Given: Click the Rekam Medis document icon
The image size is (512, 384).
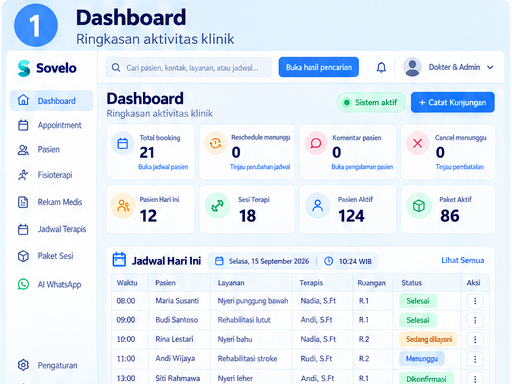Looking at the screenshot, I should click(x=23, y=202).
